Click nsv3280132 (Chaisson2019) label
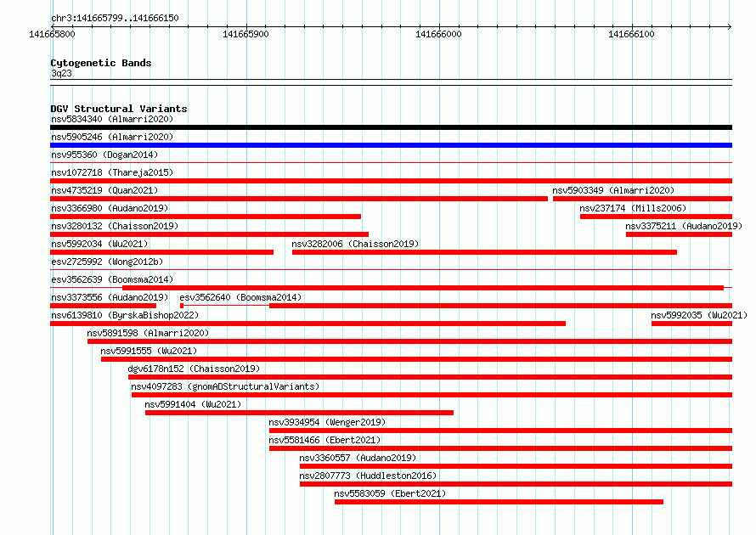 115,226
